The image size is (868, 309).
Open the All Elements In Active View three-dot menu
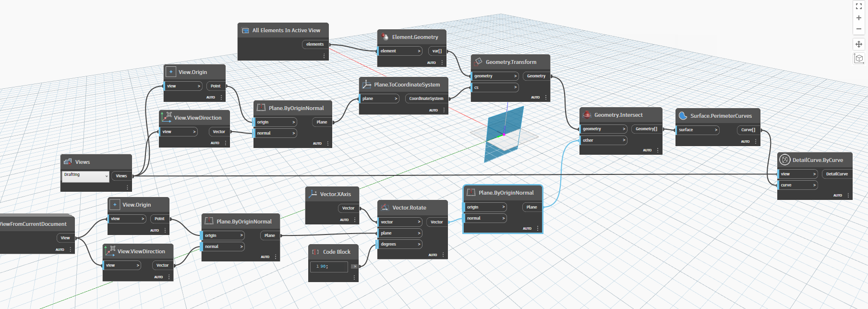324,56
